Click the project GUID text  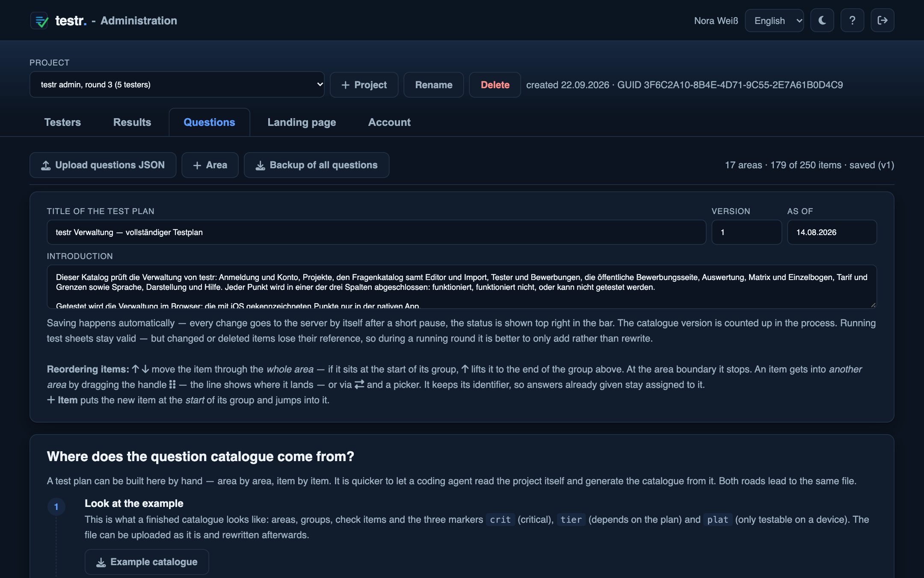point(730,85)
